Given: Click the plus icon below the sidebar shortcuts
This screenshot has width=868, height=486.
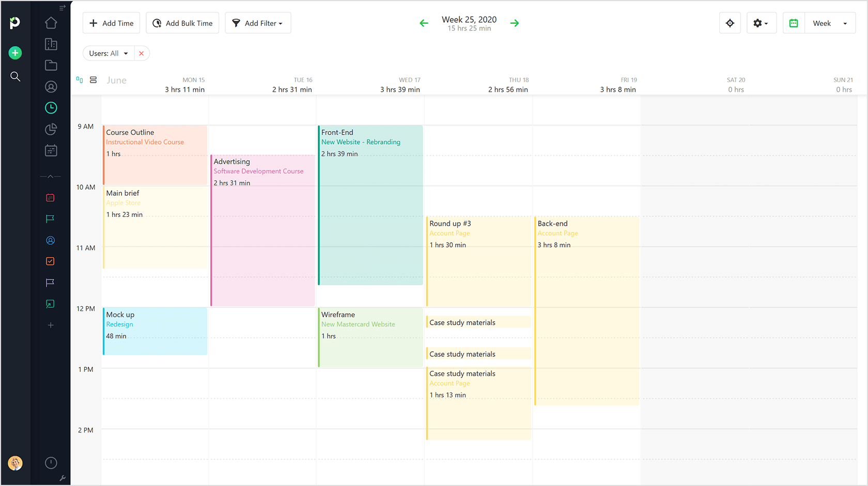Looking at the screenshot, I should tap(51, 325).
